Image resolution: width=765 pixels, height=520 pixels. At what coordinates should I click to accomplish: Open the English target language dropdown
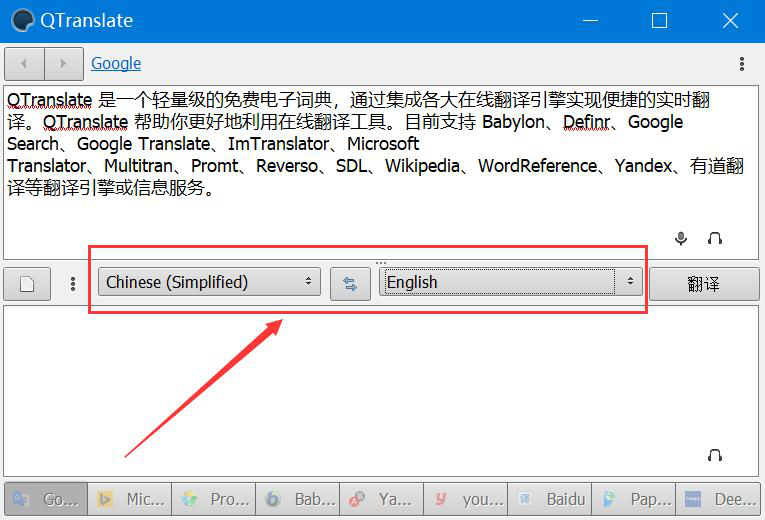[x=511, y=281]
